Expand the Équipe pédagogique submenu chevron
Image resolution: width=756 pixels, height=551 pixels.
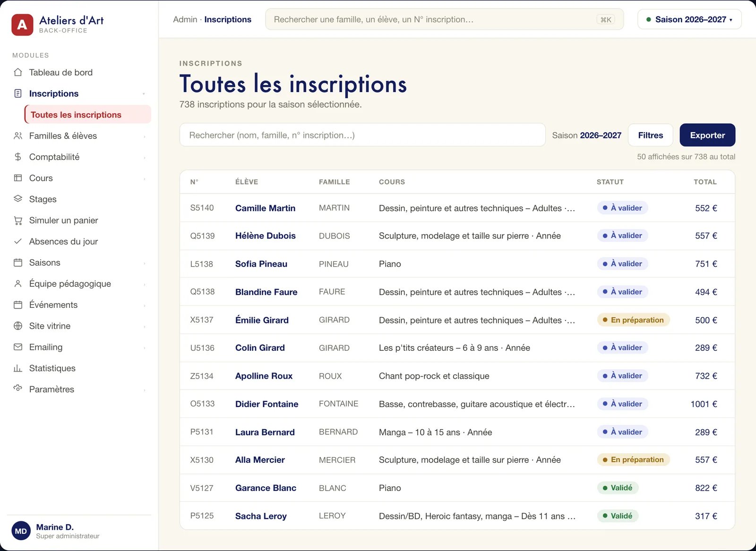144,284
